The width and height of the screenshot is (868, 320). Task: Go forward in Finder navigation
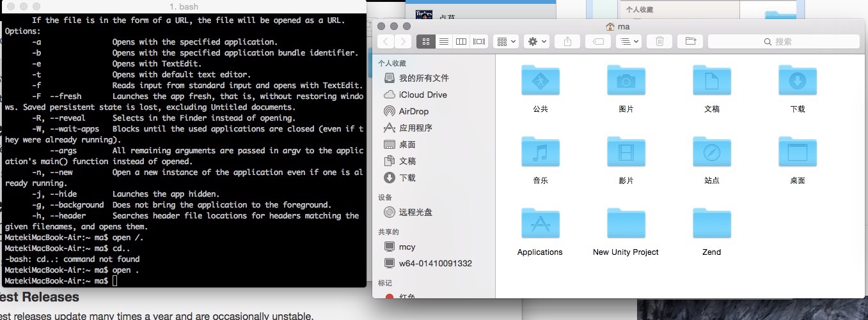(403, 42)
